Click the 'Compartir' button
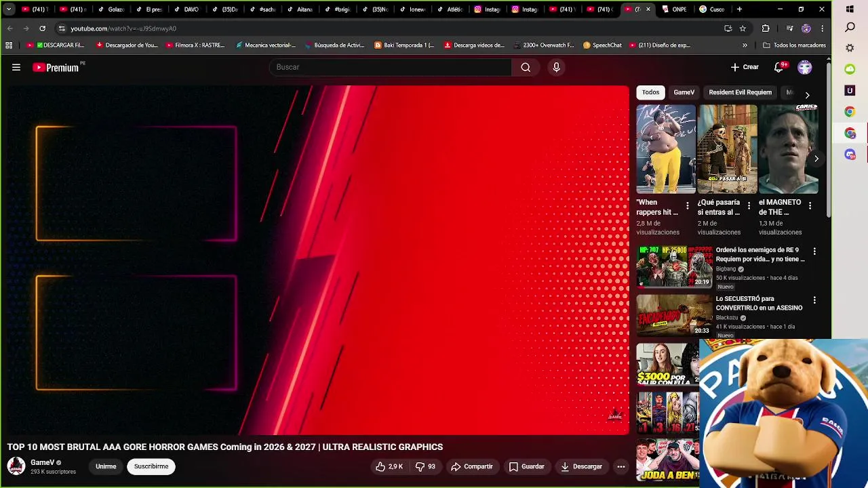 [x=472, y=466]
